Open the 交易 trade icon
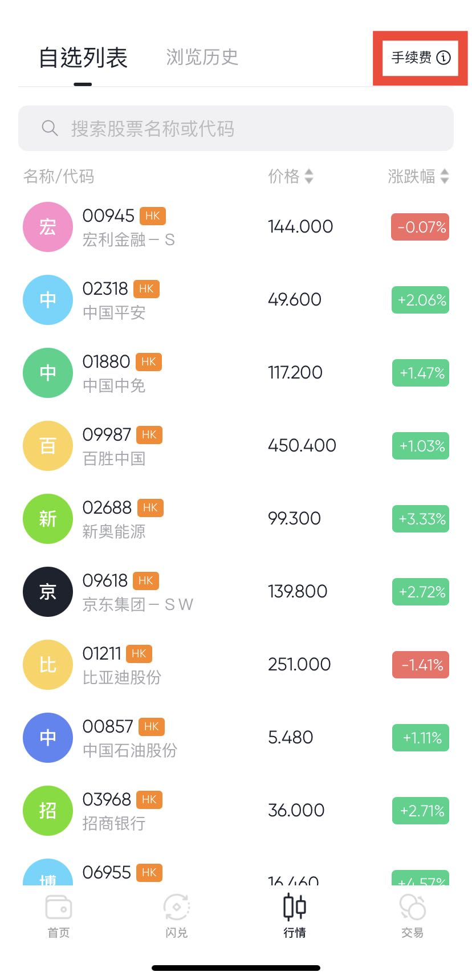 point(412,908)
